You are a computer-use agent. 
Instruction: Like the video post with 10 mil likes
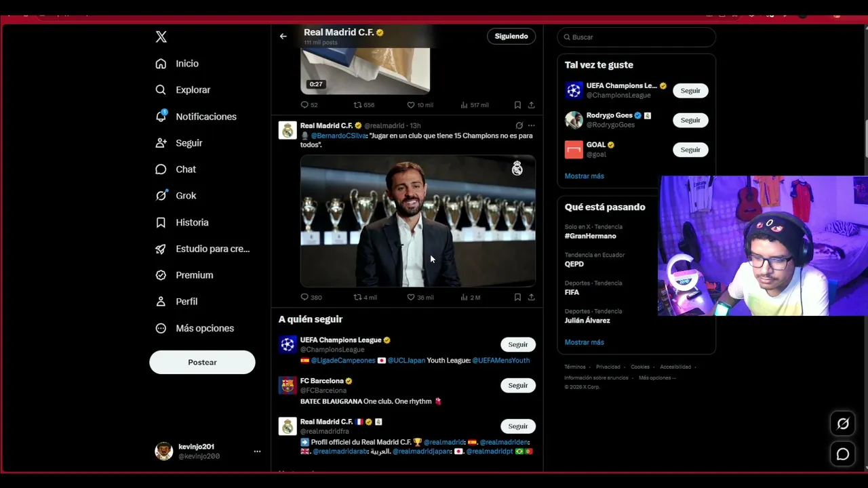(x=410, y=105)
